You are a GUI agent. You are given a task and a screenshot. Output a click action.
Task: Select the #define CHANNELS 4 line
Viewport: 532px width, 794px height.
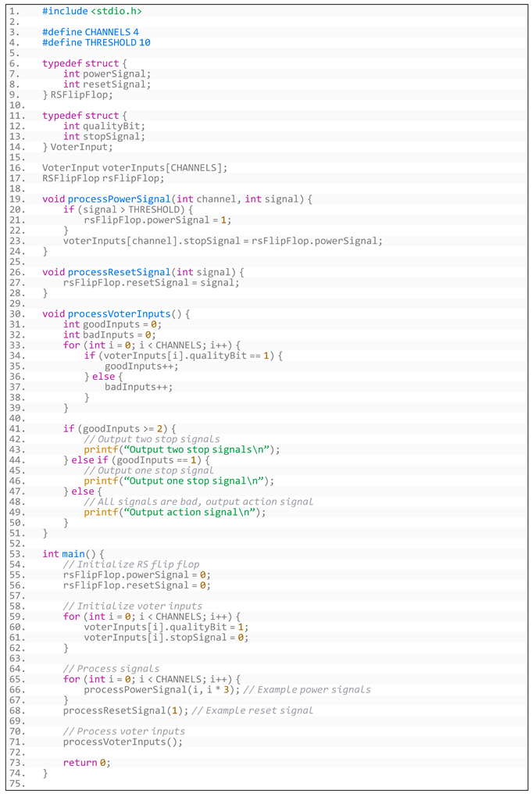click(91, 32)
